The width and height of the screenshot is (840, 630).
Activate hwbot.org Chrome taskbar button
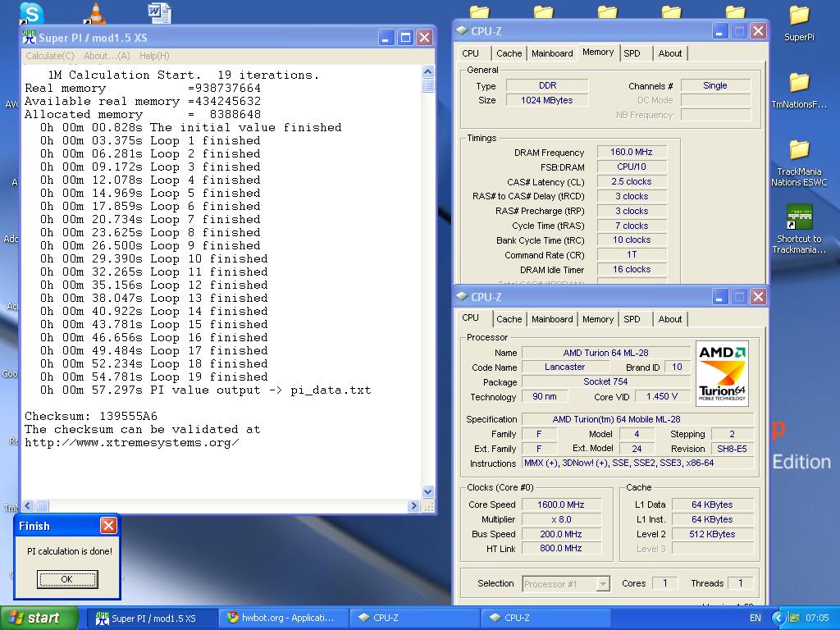point(283,618)
